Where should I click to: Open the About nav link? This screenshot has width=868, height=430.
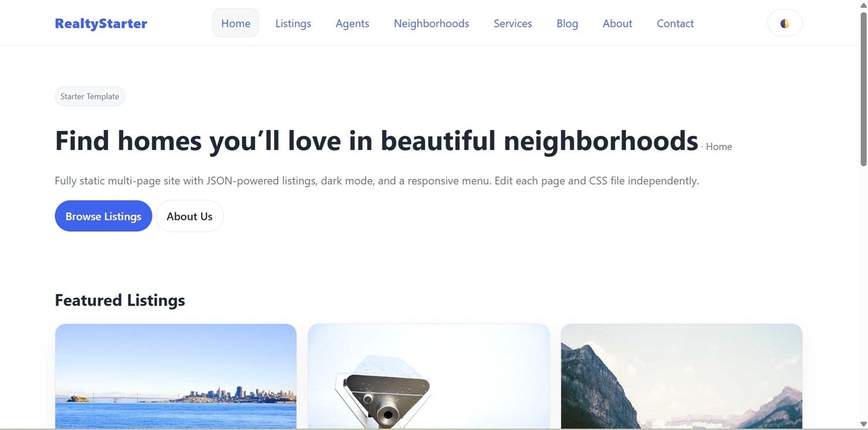click(617, 23)
